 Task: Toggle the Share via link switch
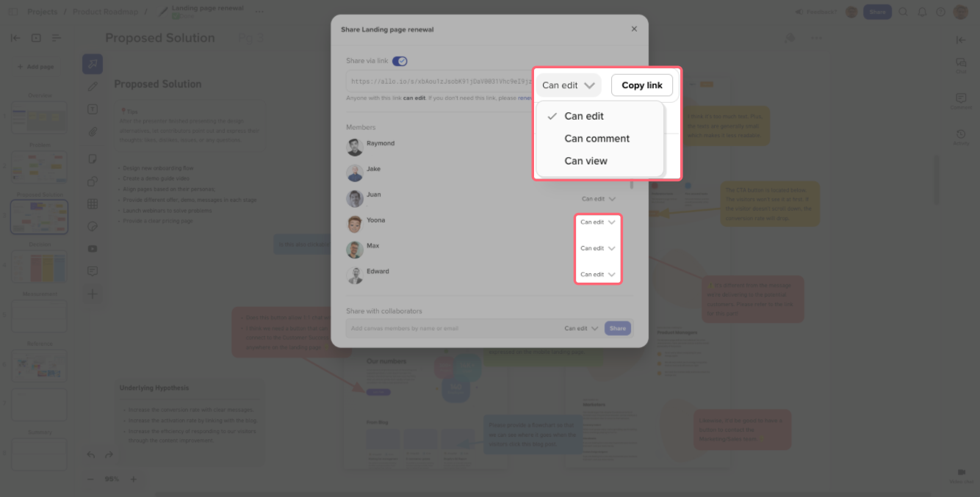click(x=400, y=61)
